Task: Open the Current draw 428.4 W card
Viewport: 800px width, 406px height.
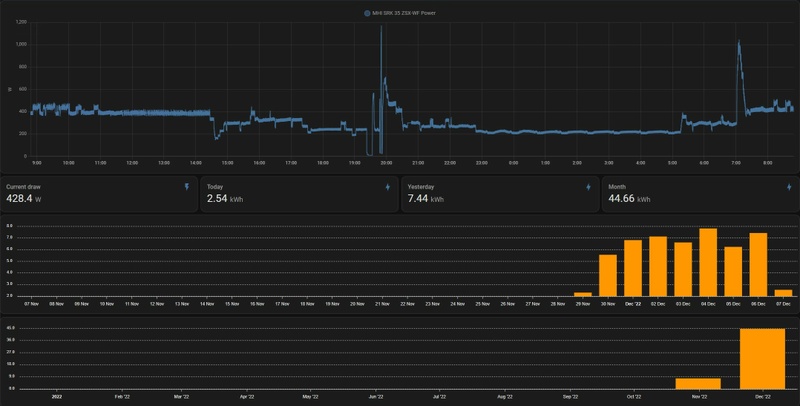Action: pos(99,194)
